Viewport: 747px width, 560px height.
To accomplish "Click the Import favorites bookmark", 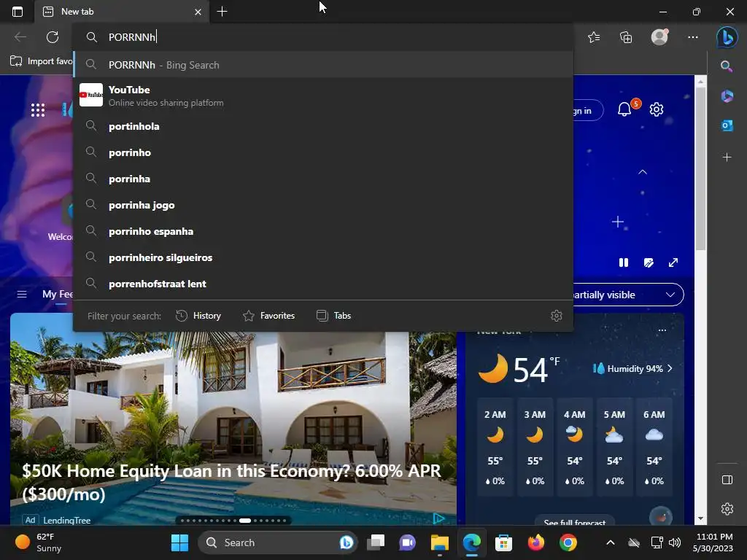I will point(41,61).
